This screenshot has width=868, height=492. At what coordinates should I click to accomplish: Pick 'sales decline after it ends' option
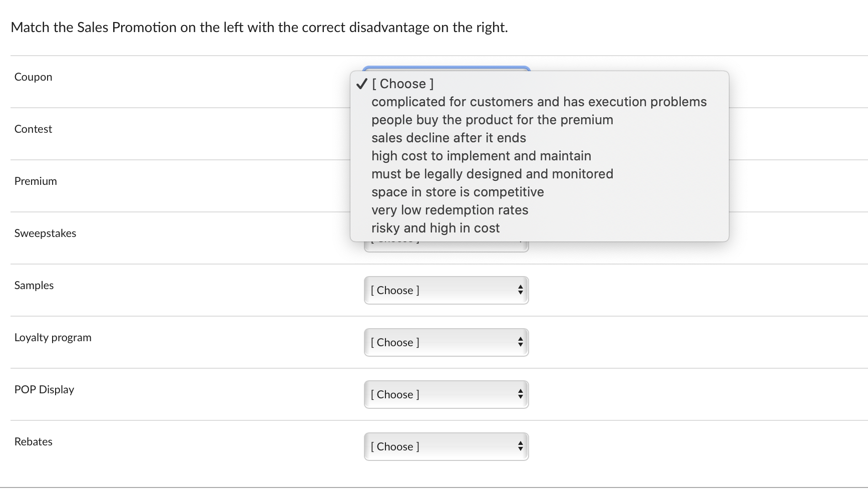point(449,138)
